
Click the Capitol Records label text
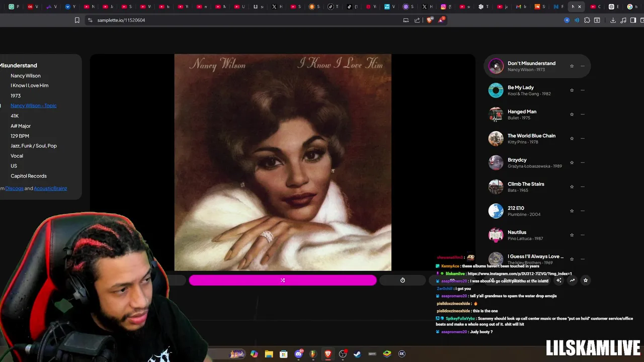(28, 176)
